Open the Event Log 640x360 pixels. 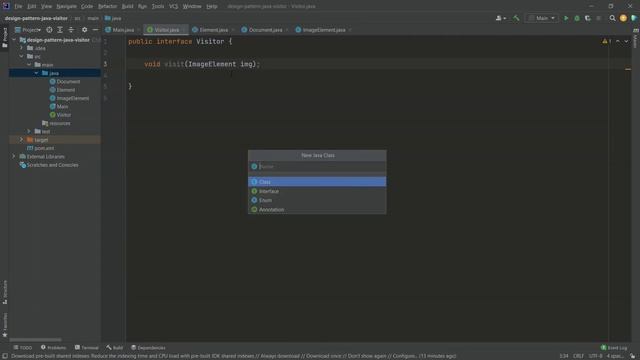point(614,348)
